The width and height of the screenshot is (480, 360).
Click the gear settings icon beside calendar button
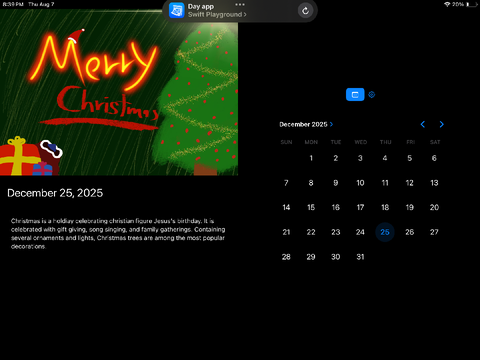pos(372,95)
